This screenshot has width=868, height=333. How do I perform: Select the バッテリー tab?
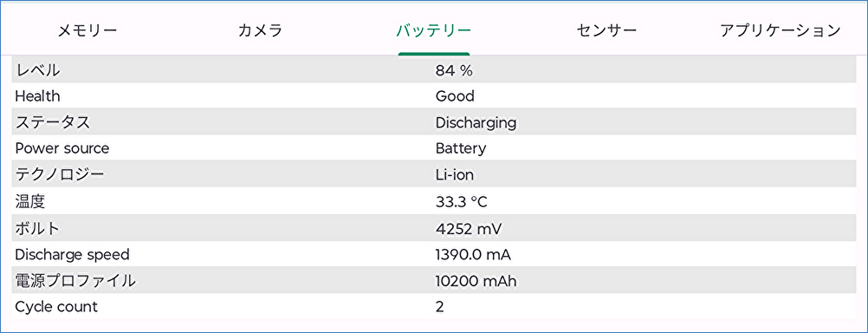434,30
